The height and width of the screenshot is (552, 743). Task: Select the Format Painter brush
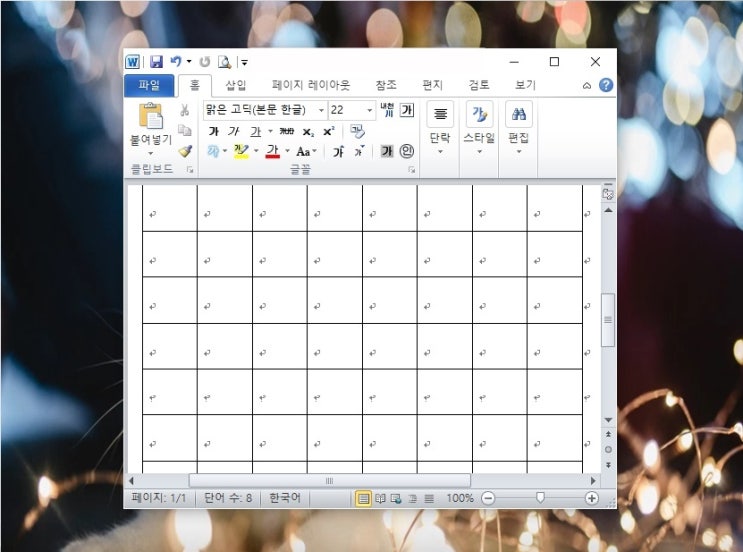pos(185,151)
